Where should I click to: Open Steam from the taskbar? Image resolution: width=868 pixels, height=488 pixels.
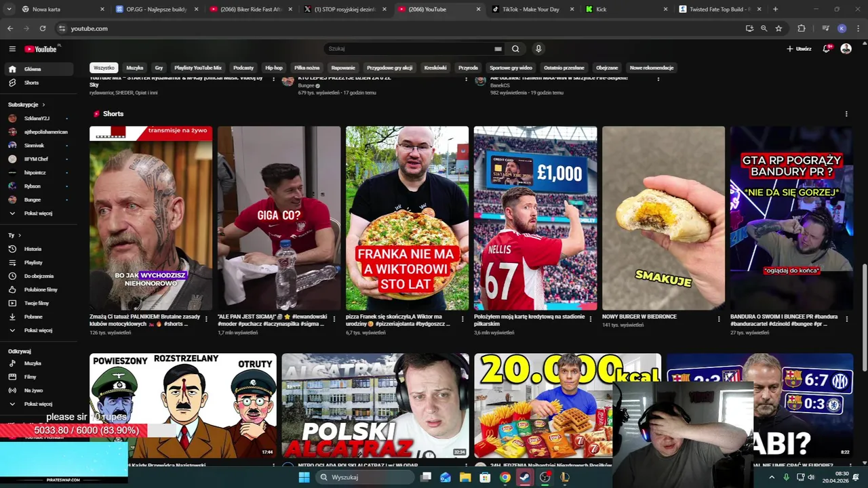coord(525,477)
